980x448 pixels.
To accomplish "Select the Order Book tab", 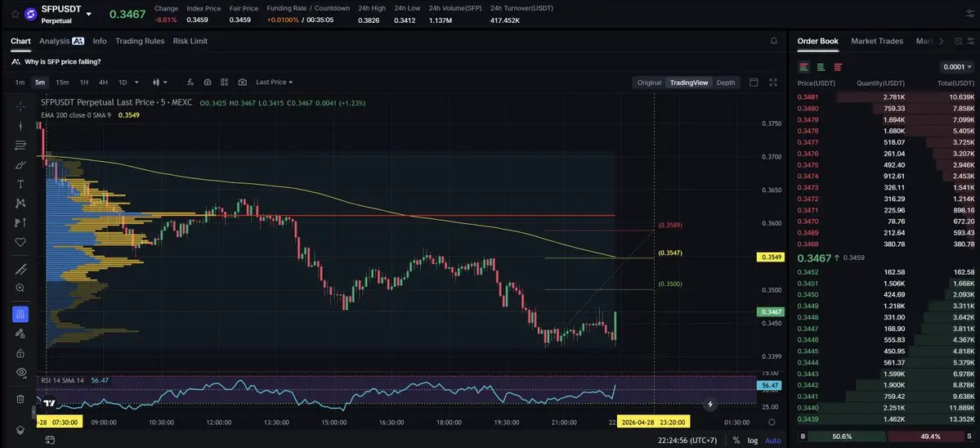I will pyautogui.click(x=817, y=41).
